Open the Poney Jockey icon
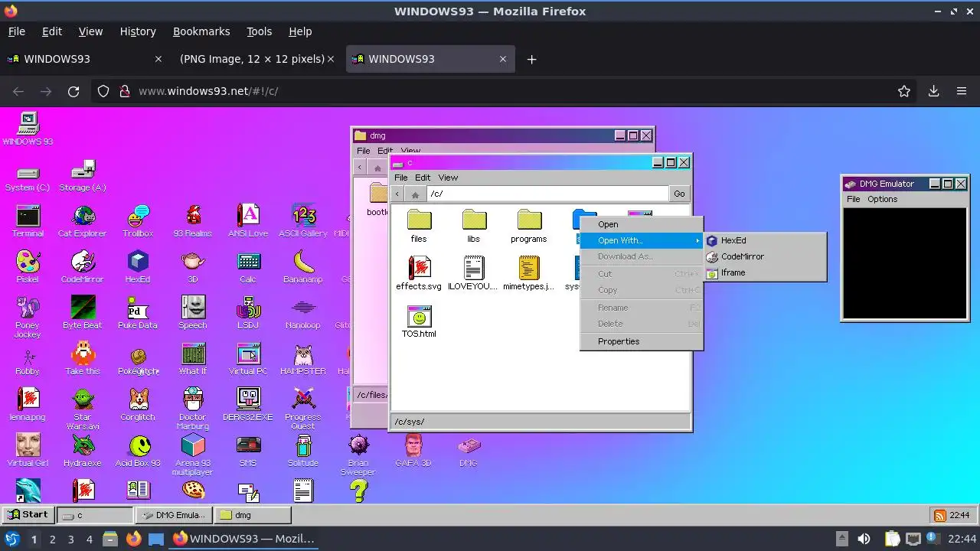This screenshot has height=551, width=980. coord(28,316)
